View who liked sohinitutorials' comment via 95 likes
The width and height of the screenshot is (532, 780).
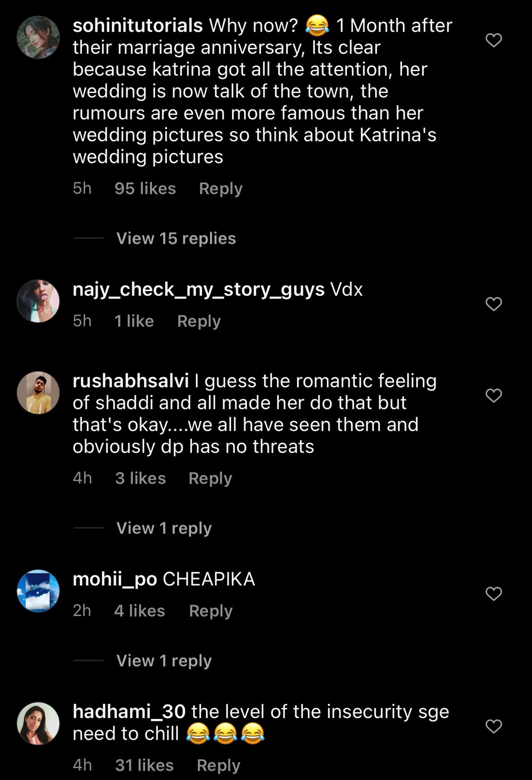[x=145, y=188]
